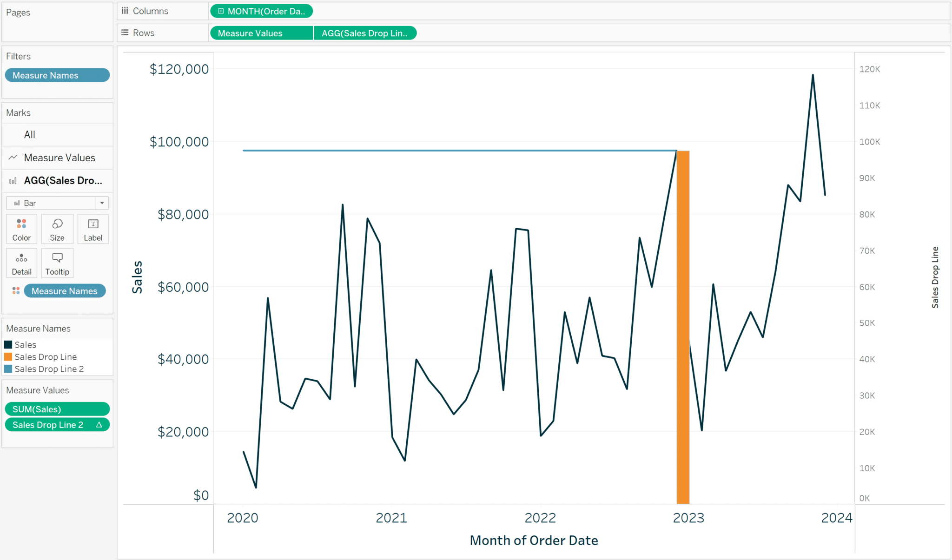This screenshot has width=952, height=560.
Task: Select the Color shelf on the Marks card
Action: [21, 229]
